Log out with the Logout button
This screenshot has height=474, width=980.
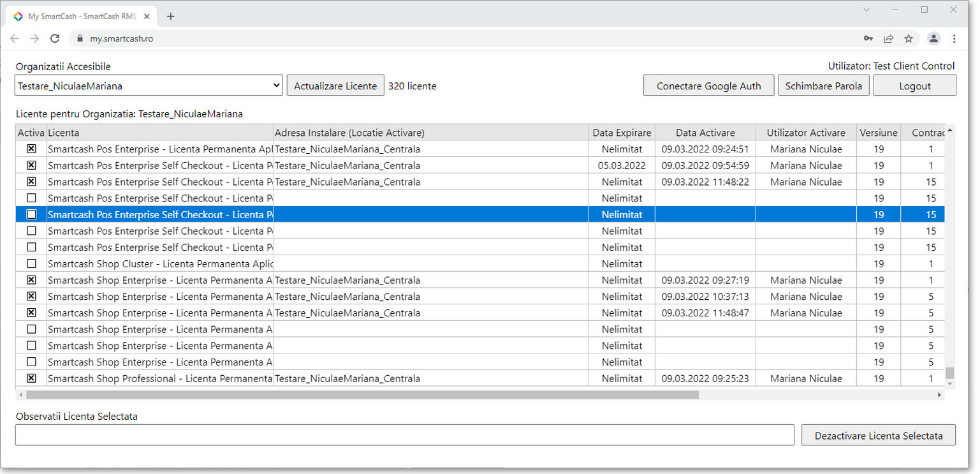pos(915,85)
